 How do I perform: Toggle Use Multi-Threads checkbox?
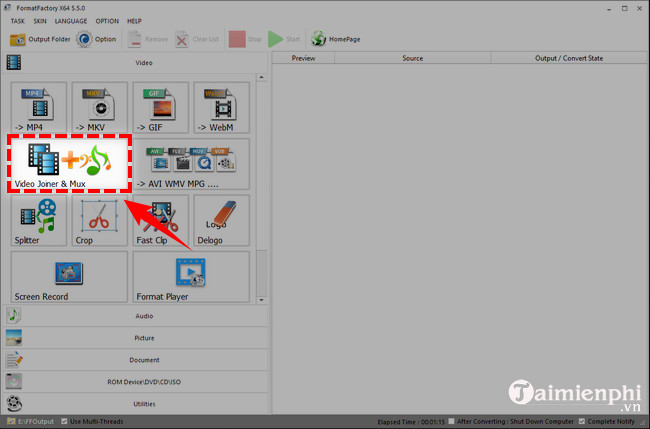click(64, 421)
